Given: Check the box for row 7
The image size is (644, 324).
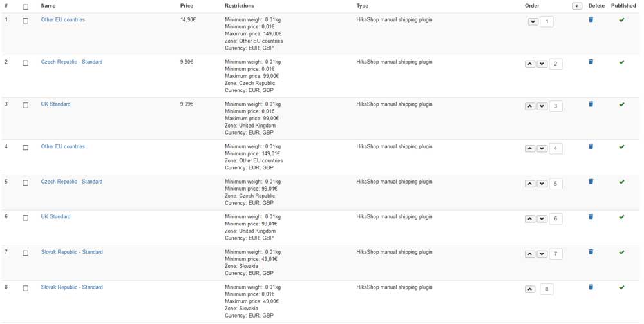Looking at the screenshot, I should [26, 253].
